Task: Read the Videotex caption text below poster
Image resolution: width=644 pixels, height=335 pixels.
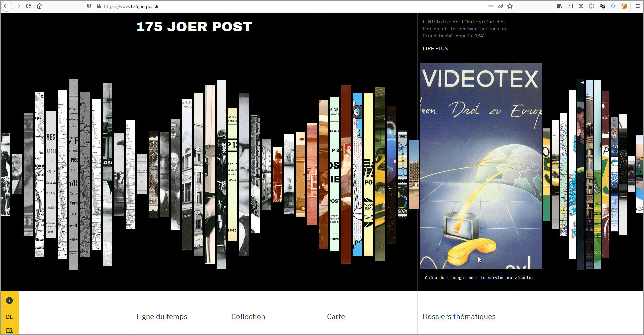Action: click(x=479, y=278)
